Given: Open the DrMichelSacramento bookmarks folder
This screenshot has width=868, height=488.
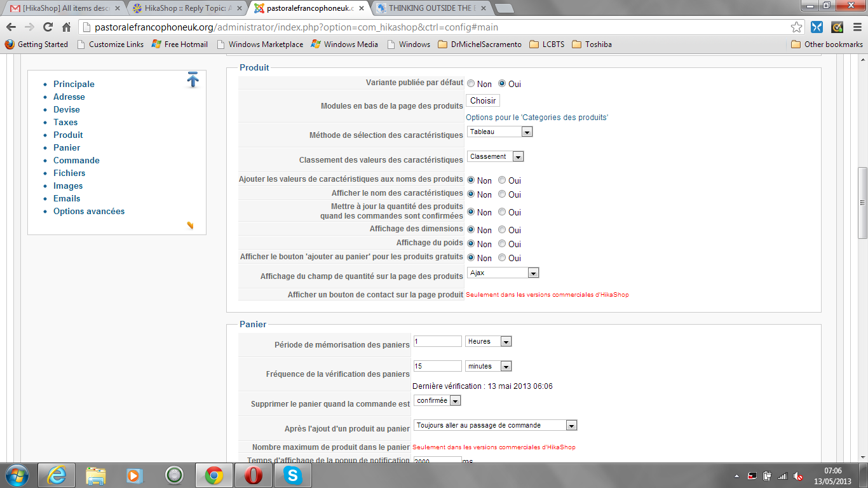Looking at the screenshot, I should pyautogui.click(x=480, y=44).
